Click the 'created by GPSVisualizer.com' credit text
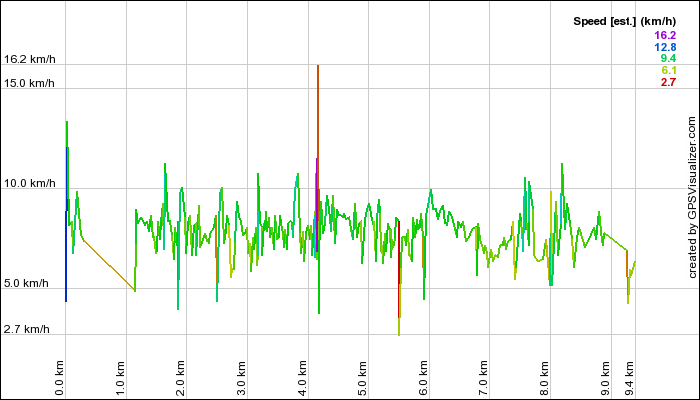This screenshot has height=400, width=700. [692, 197]
